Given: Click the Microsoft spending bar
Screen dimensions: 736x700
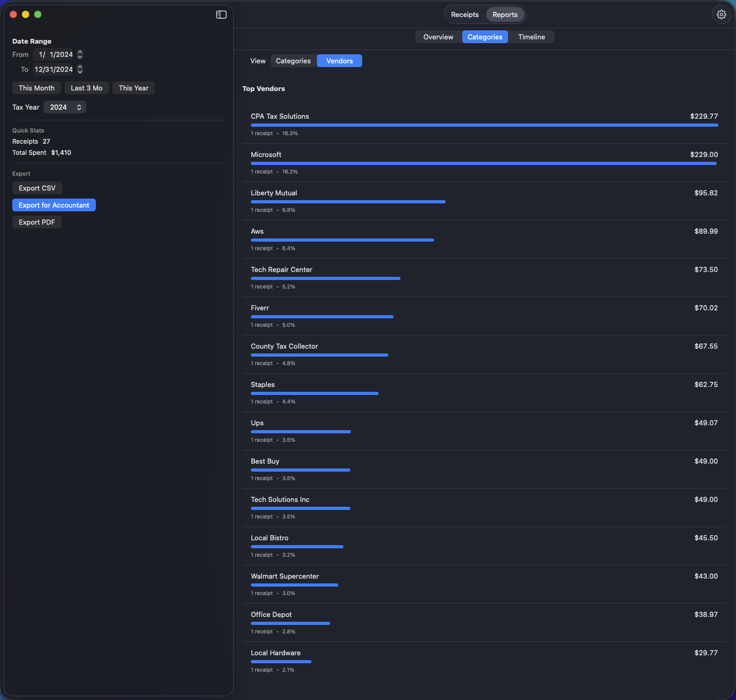Looking at the screenshot, I should tap(484, 163).
